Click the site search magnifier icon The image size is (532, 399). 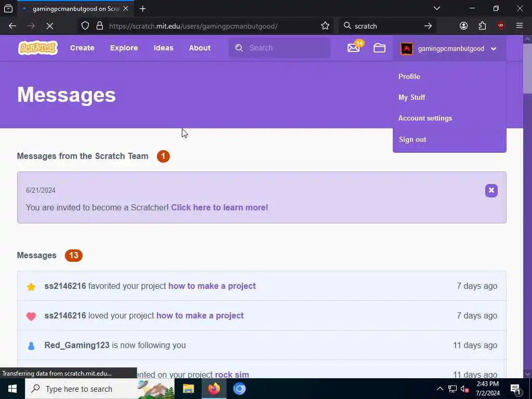point(239,48)
